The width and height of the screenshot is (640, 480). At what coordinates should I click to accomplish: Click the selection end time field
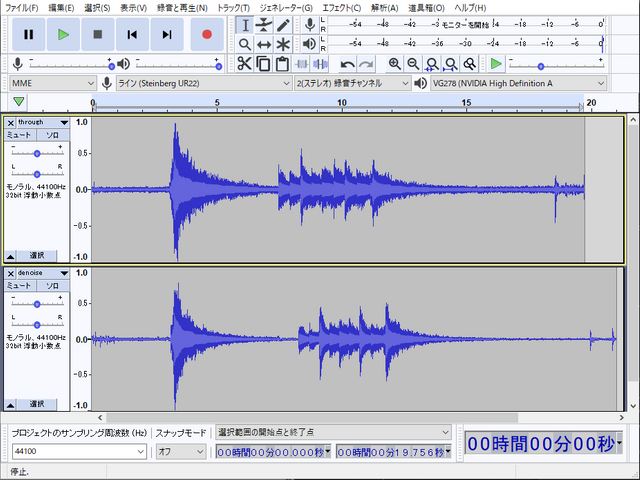click(393, 452)
